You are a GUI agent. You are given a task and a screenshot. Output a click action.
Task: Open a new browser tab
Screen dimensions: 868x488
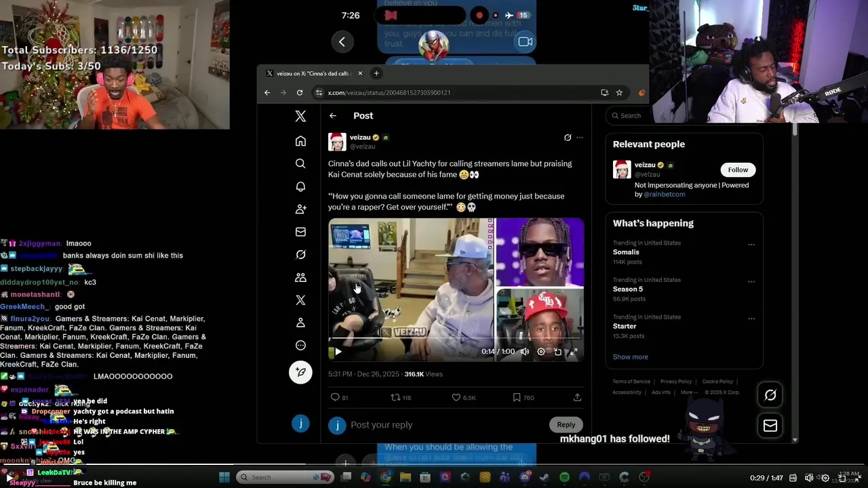(376, 73)
